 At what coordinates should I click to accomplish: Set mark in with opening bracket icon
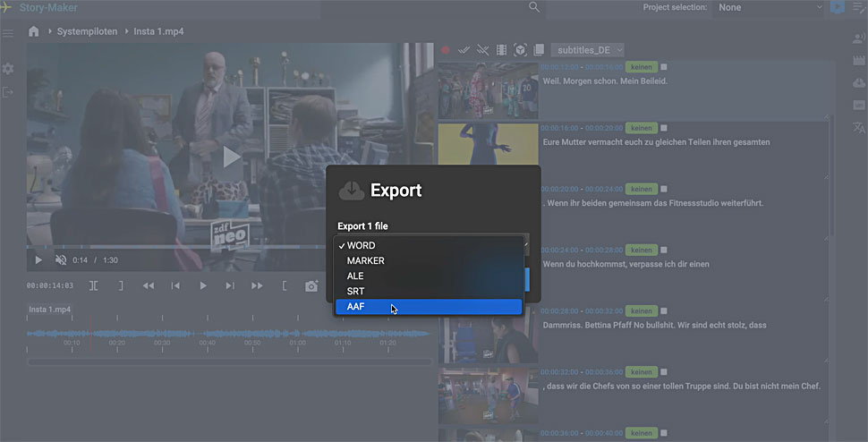point(285,286)
